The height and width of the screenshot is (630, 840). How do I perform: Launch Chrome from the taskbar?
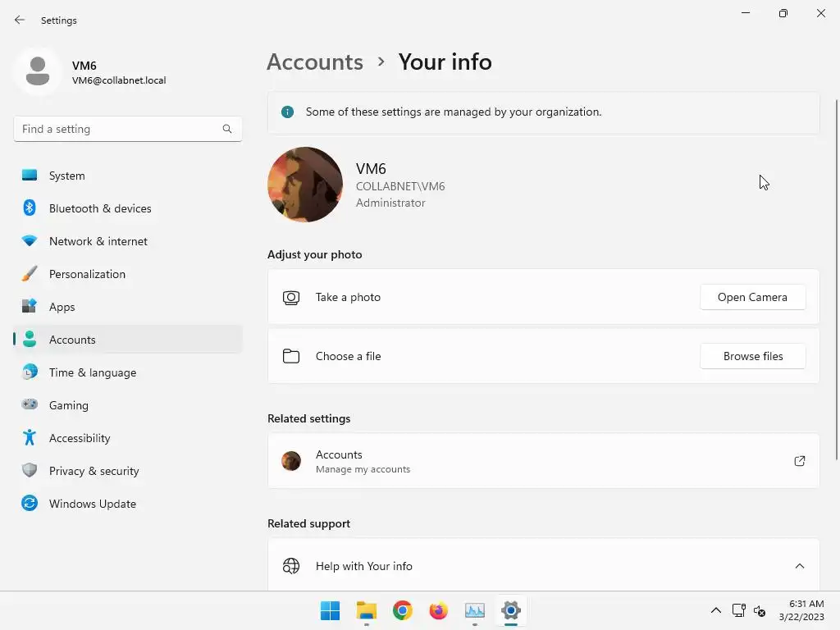pyautogui.click(x=402, y=610)
